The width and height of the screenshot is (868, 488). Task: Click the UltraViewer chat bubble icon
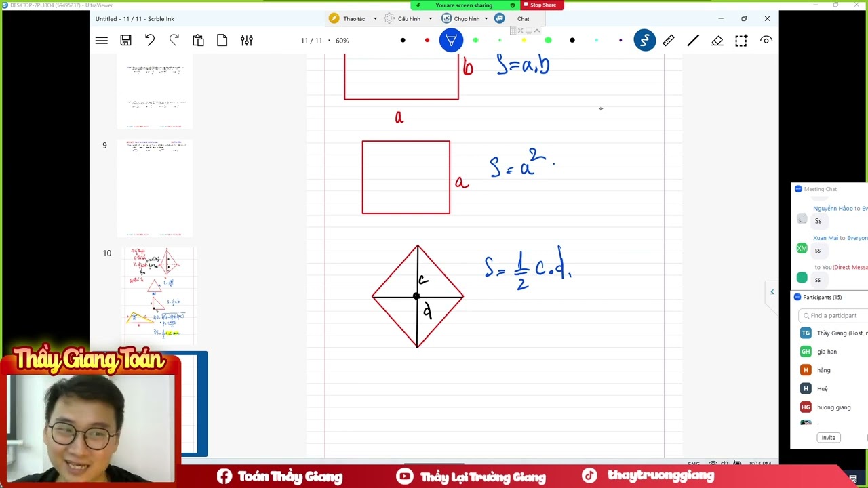pos(500,18)
